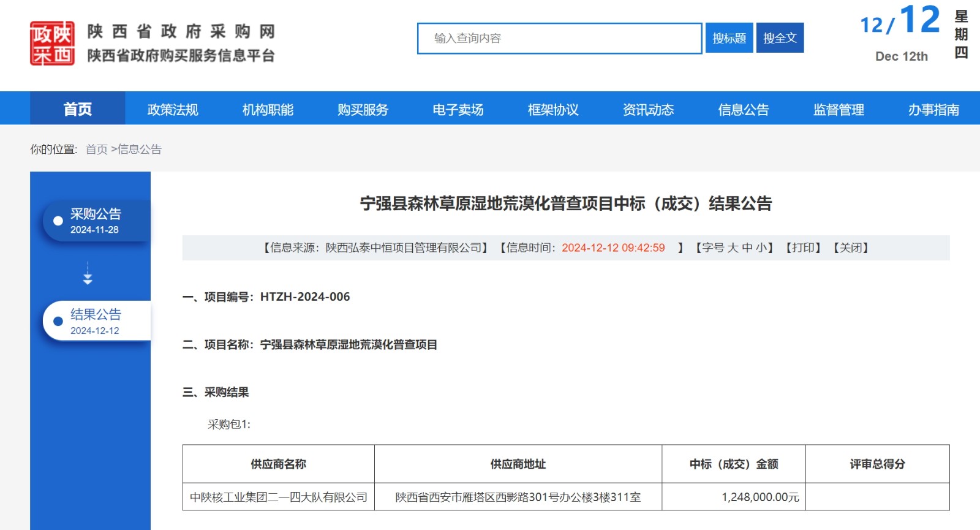Click the 结果公告 timeline dot
Image resolution: width=980 pixels, height=530 pixels.
(58, 321)
